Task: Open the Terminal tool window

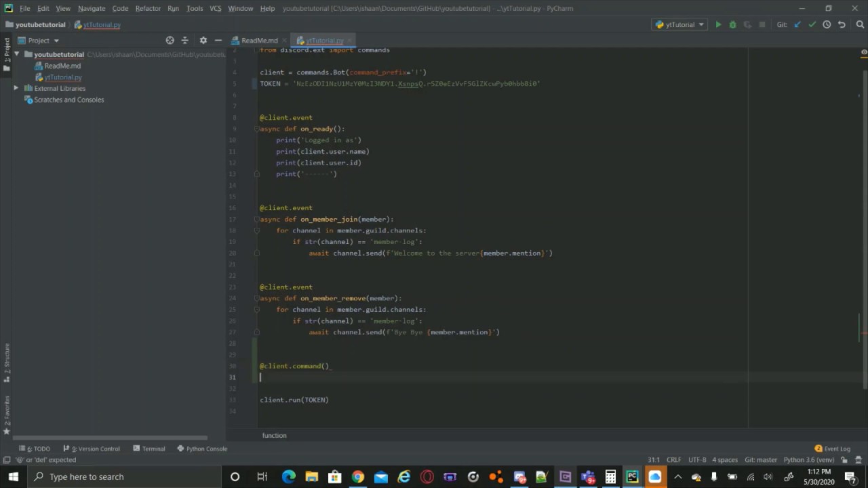Action: [x=149, y=449]
